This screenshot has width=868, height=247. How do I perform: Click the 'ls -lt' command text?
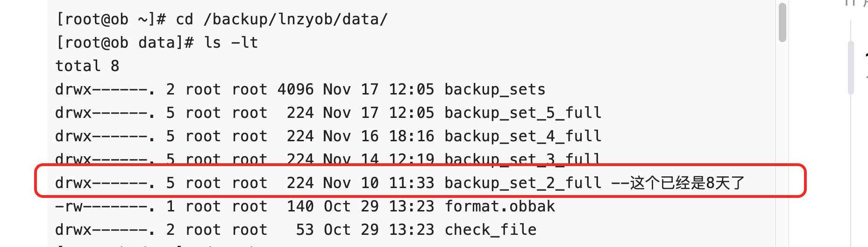tap(231, 43)
